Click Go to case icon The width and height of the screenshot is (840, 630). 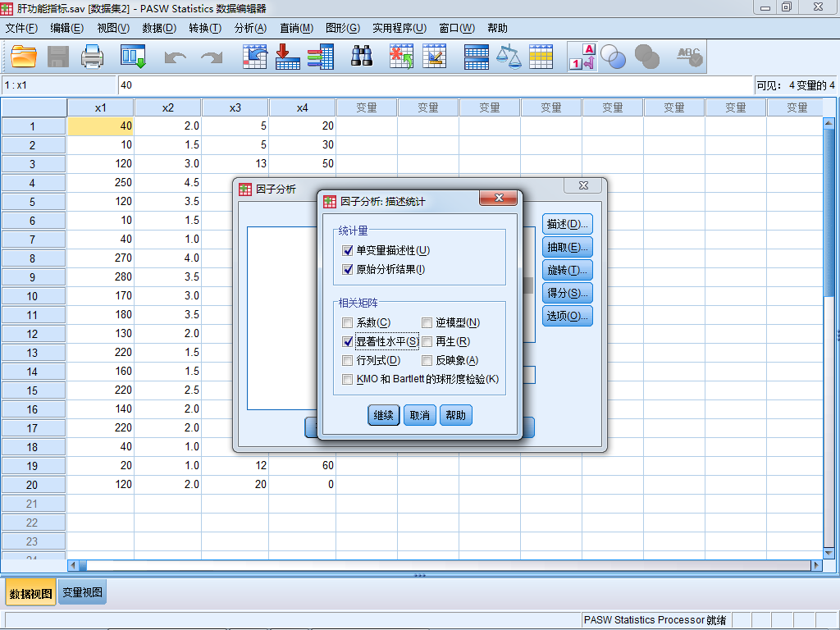pyautogui.click(x=254, y=57)
